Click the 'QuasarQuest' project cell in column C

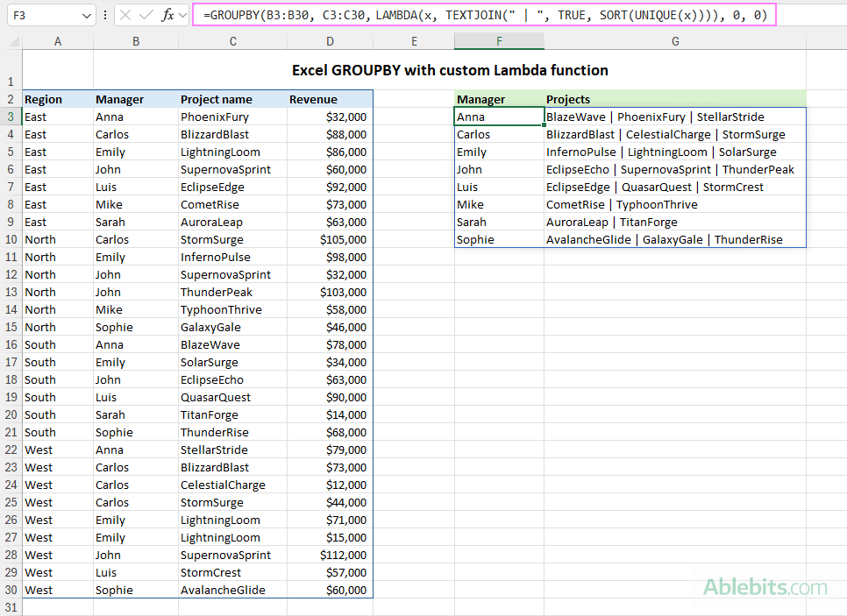[233, 397]
